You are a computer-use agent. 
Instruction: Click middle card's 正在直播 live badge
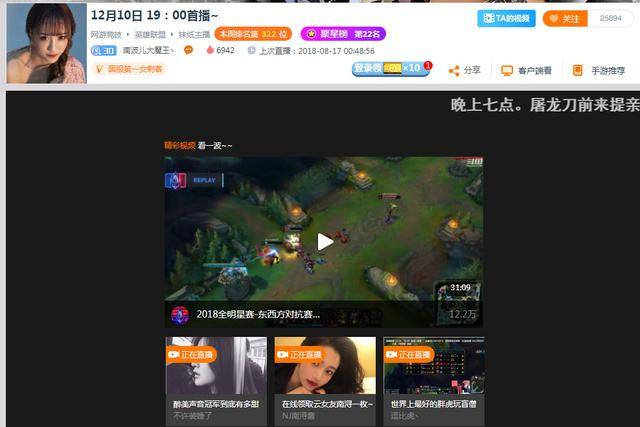click(300, 354)
